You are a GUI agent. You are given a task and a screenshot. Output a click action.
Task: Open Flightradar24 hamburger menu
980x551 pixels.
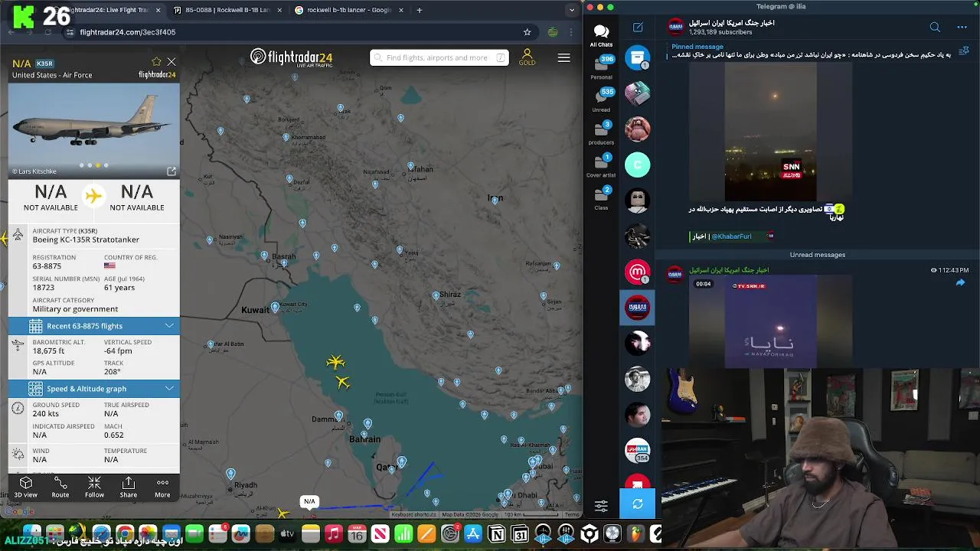pos(564,57)
